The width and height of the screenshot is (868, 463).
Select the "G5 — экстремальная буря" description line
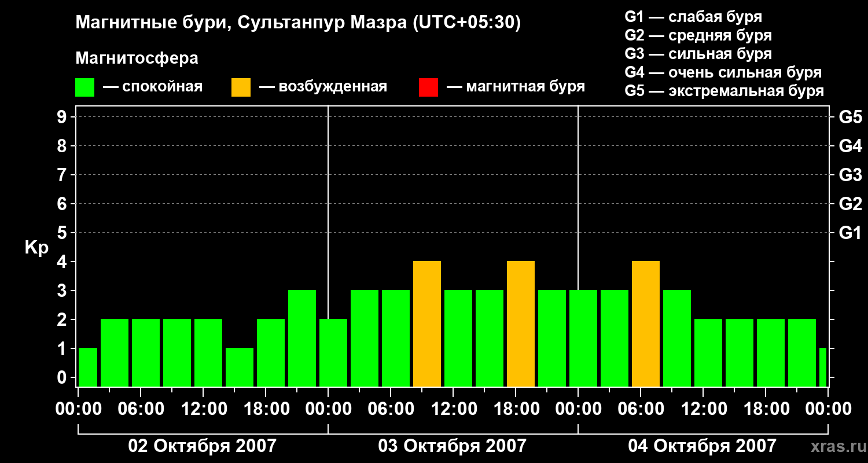[724, 91]
